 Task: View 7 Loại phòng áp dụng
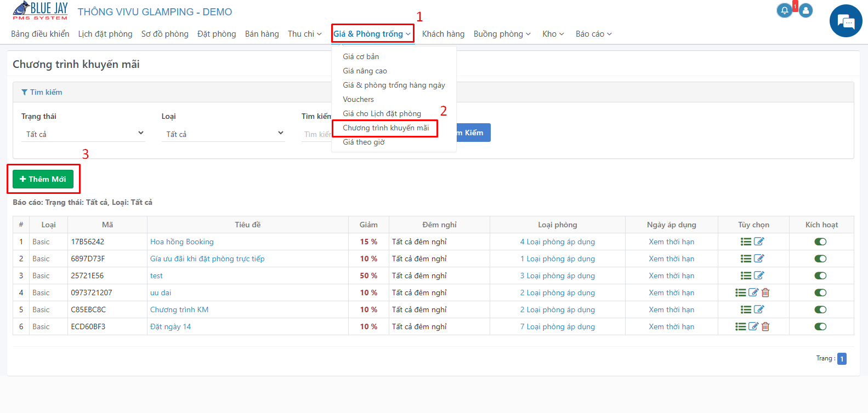click(558, 326)
